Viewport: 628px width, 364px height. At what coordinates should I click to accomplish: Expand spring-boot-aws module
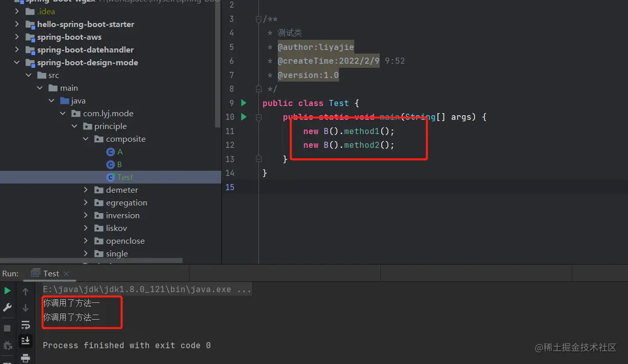click(17, 37)
